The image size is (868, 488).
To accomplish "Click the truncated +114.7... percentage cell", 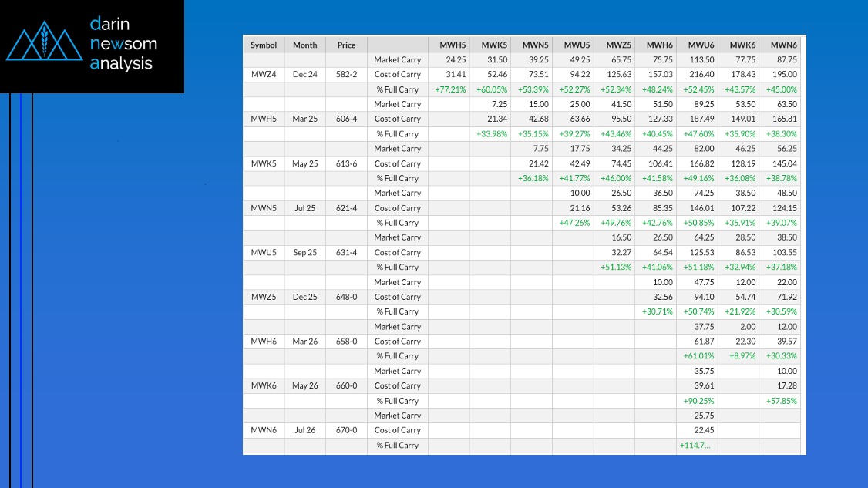I will (x=696, y=446).
